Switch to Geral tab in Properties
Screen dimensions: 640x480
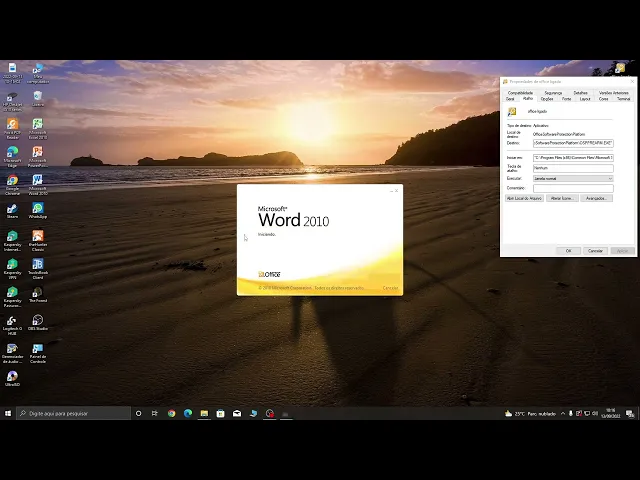(x=510, y=99)
